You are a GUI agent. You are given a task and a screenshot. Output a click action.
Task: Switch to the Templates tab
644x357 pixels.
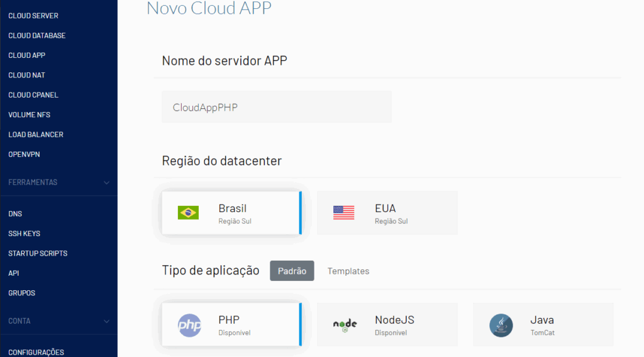(x=348, y=271)
